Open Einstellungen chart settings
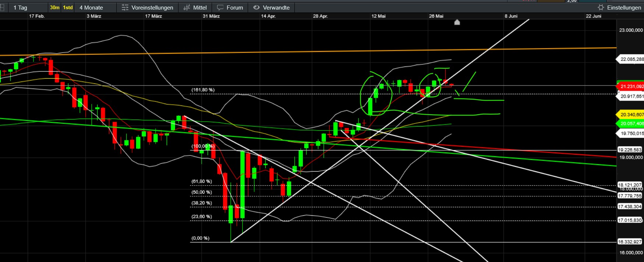 619,7
